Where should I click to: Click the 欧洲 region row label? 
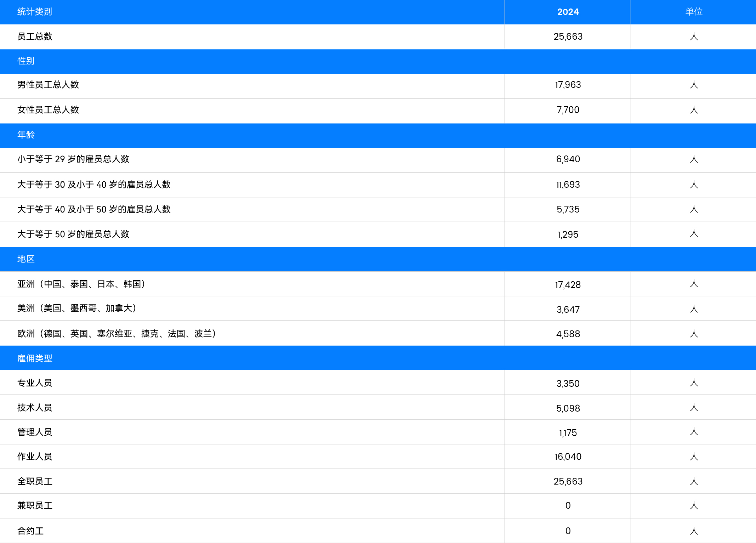coord(117,334)
